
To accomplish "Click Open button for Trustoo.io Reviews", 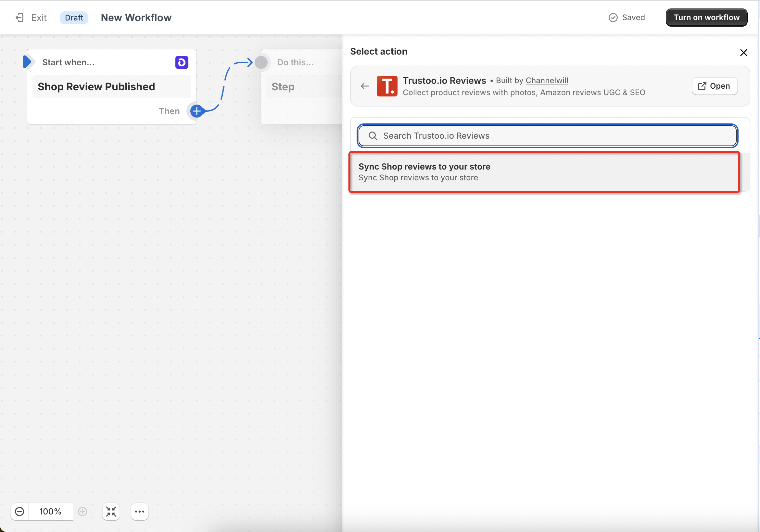I will coord(714,86).
